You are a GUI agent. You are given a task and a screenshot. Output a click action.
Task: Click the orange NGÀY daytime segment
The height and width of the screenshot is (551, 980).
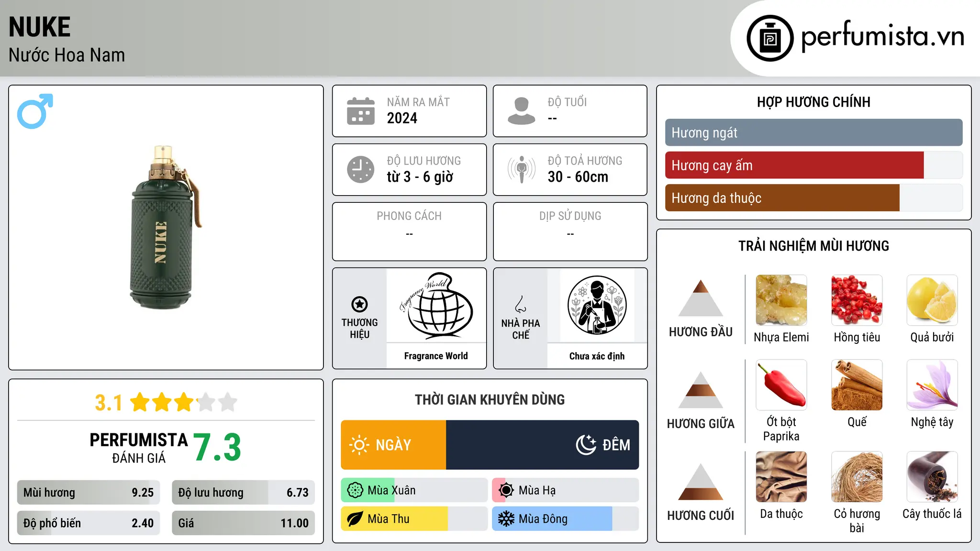coord(393,445)
